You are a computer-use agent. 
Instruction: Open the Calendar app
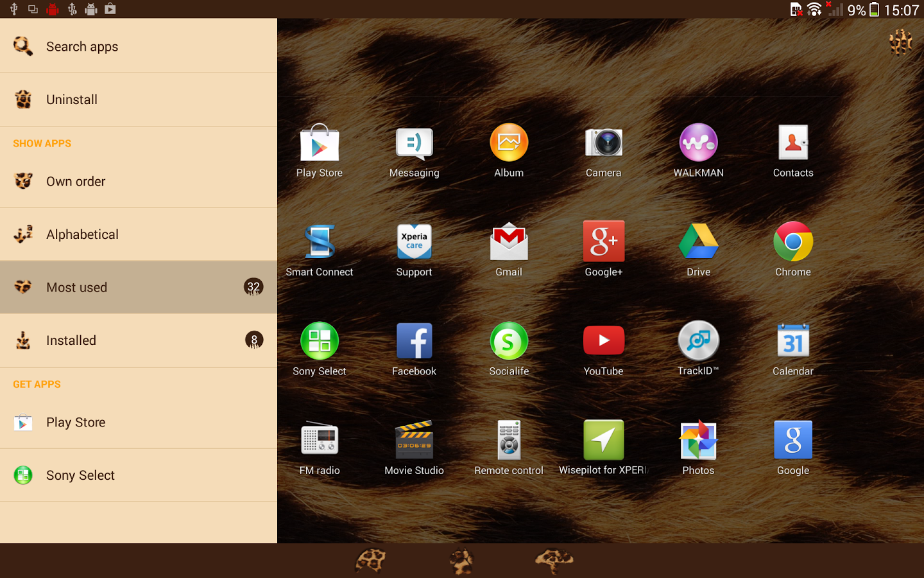click(x=793, y=349)
